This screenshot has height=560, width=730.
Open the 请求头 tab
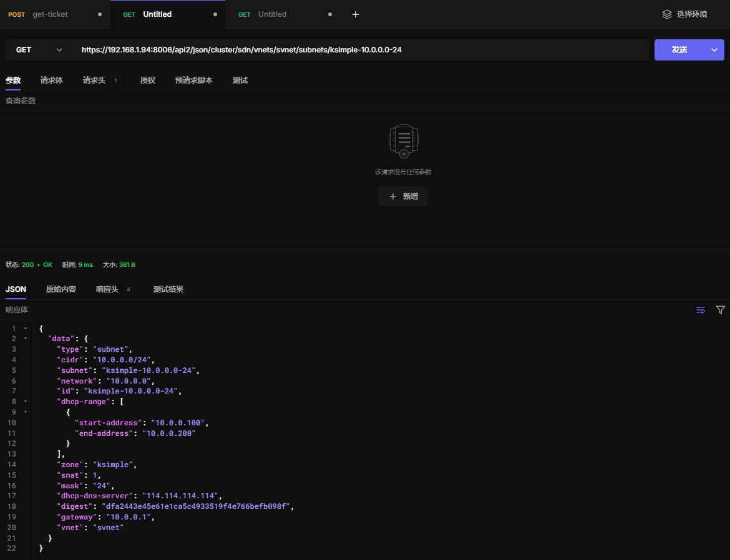tap(94, 80)
